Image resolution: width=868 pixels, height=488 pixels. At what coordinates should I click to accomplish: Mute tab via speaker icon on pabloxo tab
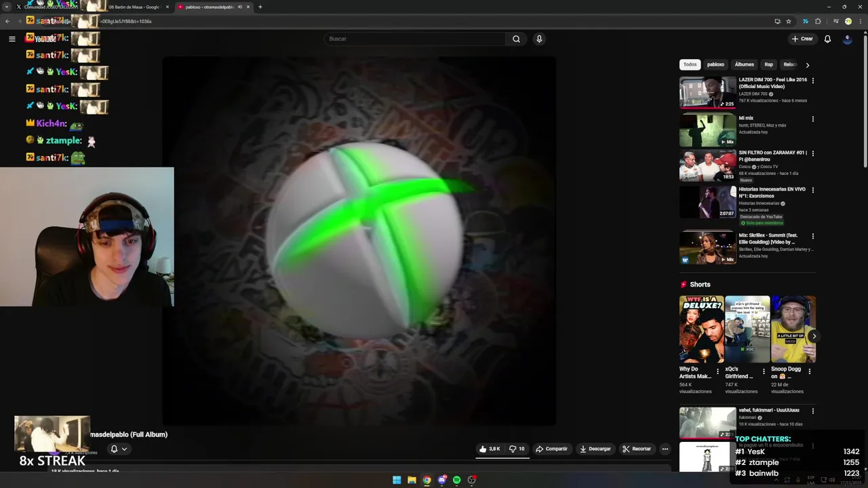click(x=239, y=7)
